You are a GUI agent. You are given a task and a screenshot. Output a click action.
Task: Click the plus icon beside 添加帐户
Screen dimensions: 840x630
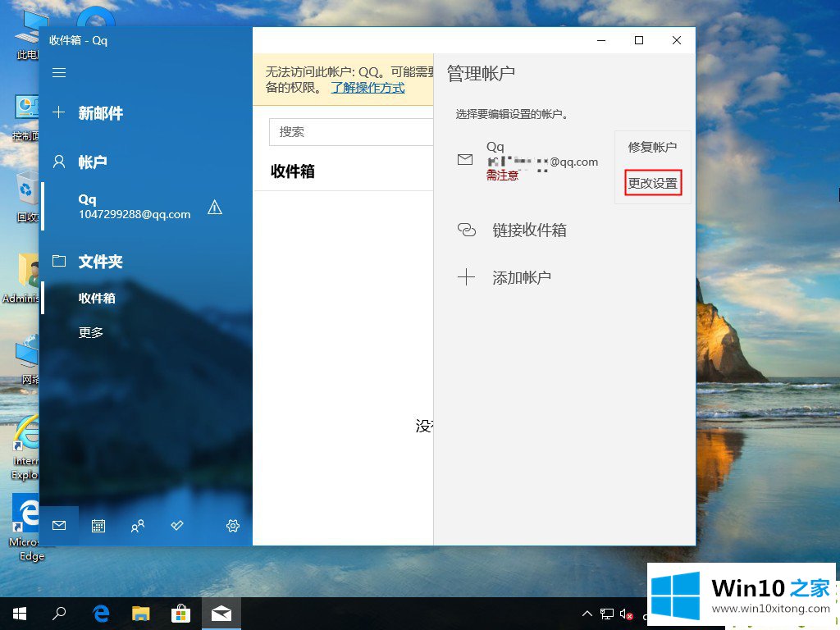466,277
